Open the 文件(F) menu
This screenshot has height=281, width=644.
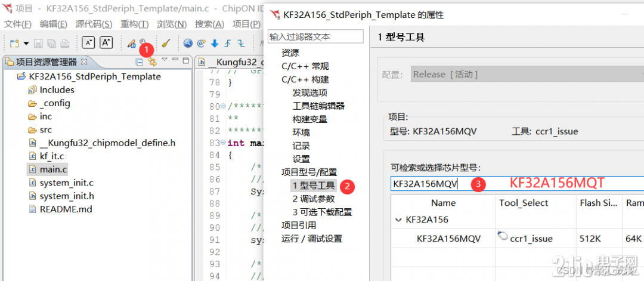tap(18, 24)
